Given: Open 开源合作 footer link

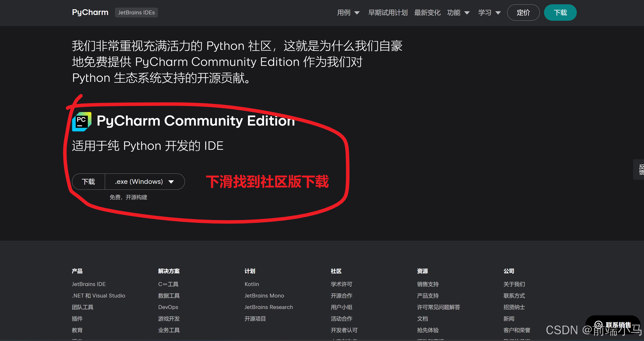Looking at the screenshot, I should coord(342,296).
